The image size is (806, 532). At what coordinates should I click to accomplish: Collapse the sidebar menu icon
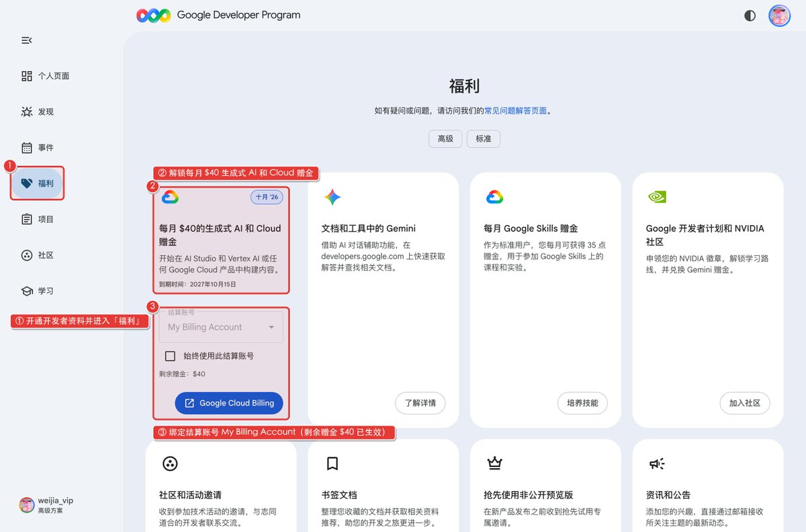(27, 40)
